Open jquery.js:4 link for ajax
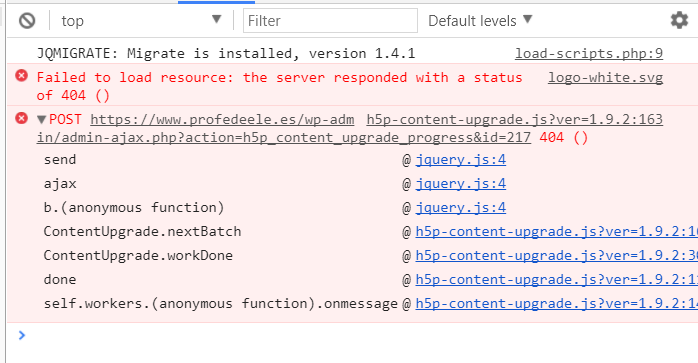 point(461,184)
